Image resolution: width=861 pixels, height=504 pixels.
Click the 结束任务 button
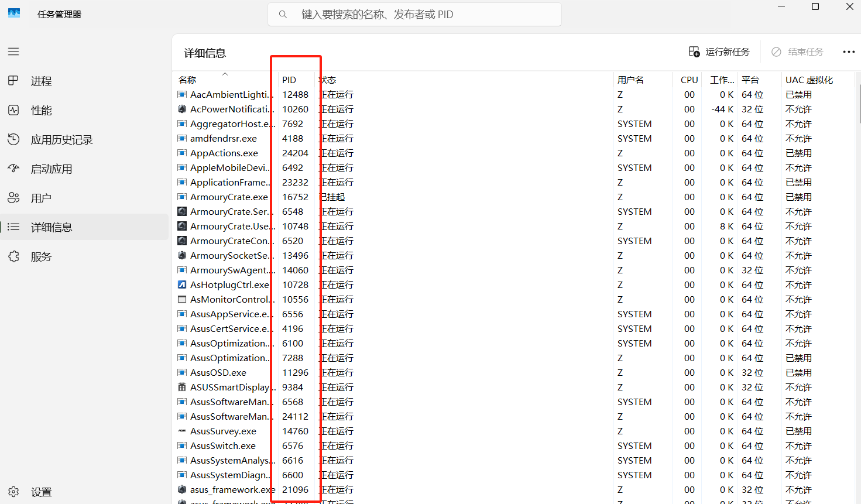coord(797,52)
